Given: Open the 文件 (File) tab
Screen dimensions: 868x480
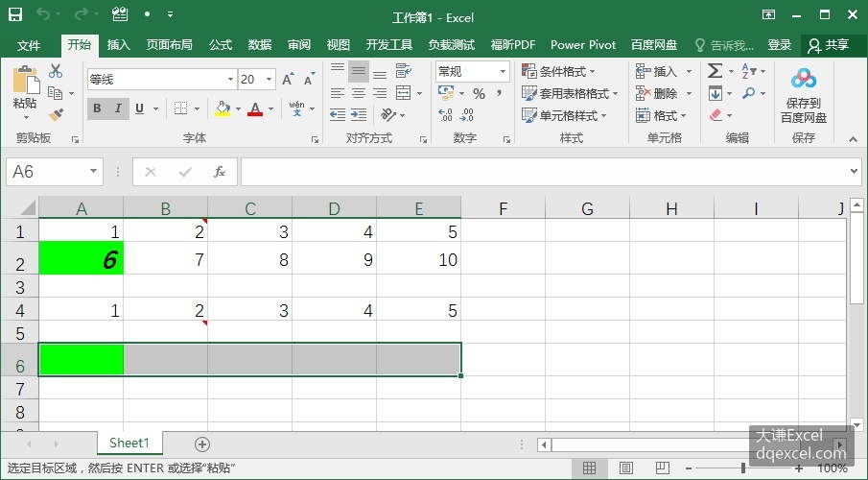Looking at the screenshot, I should click(28, 45).
